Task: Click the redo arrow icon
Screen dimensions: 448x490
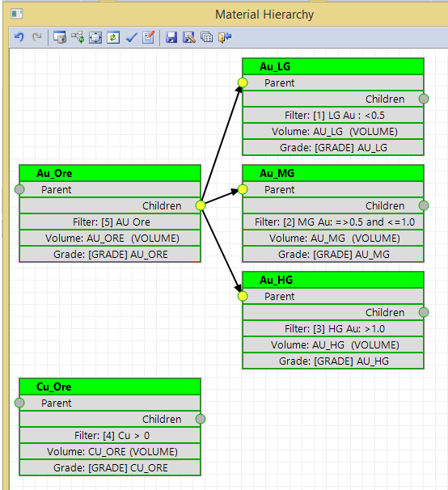Action: pyautogui.click(x=37, y=37)
